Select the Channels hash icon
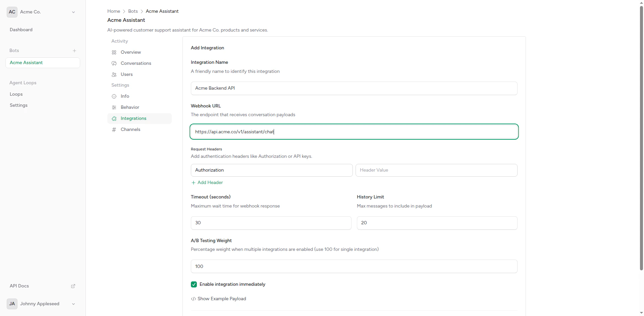This screenshot has width=644, height=316. pos(114,130)
